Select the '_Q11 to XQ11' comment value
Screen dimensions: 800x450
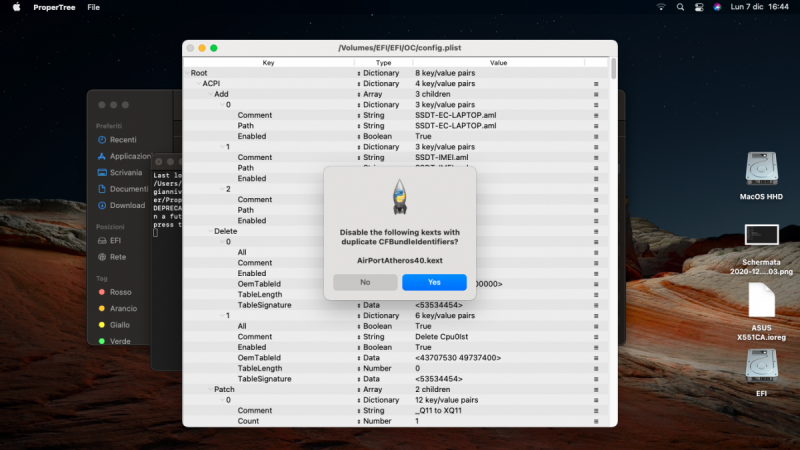point(438,410)
